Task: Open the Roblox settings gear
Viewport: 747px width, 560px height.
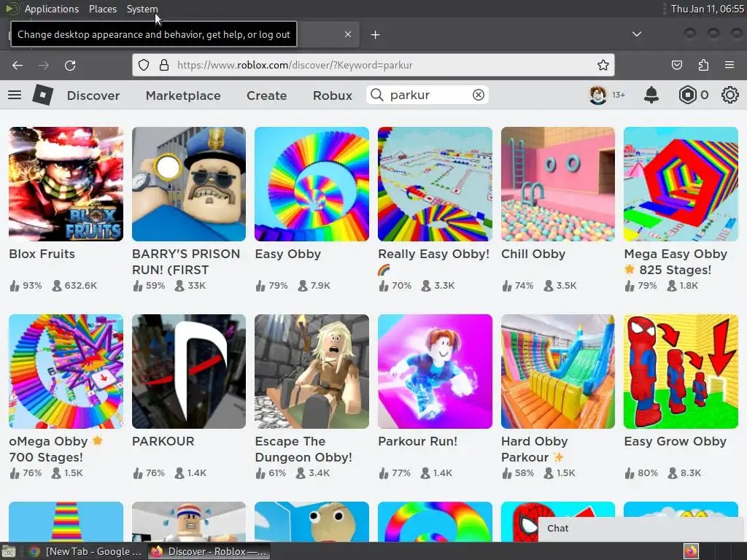Action: point(729,95)
